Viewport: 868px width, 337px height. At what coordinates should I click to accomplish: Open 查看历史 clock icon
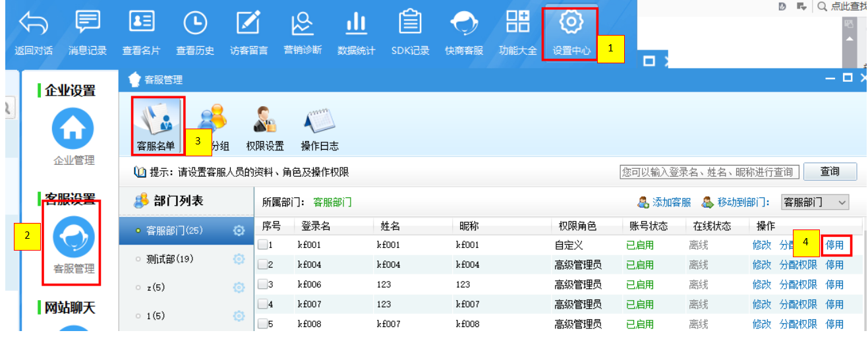point(195,24)
